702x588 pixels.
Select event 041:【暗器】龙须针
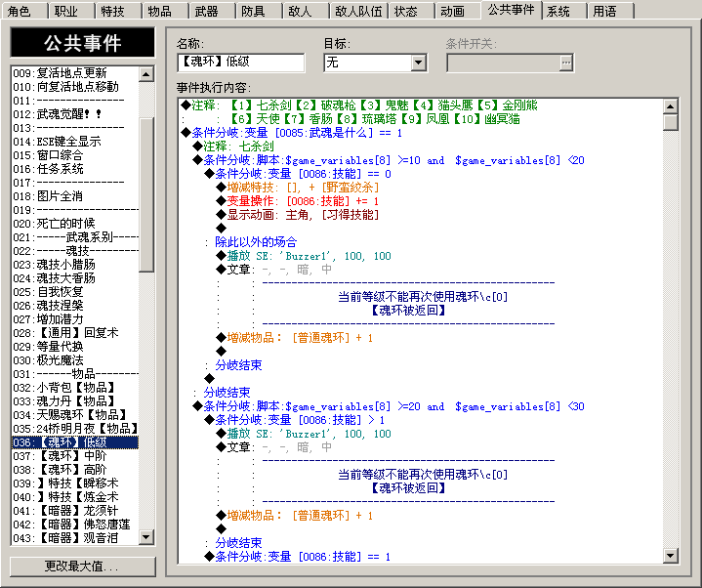[75, 511]
